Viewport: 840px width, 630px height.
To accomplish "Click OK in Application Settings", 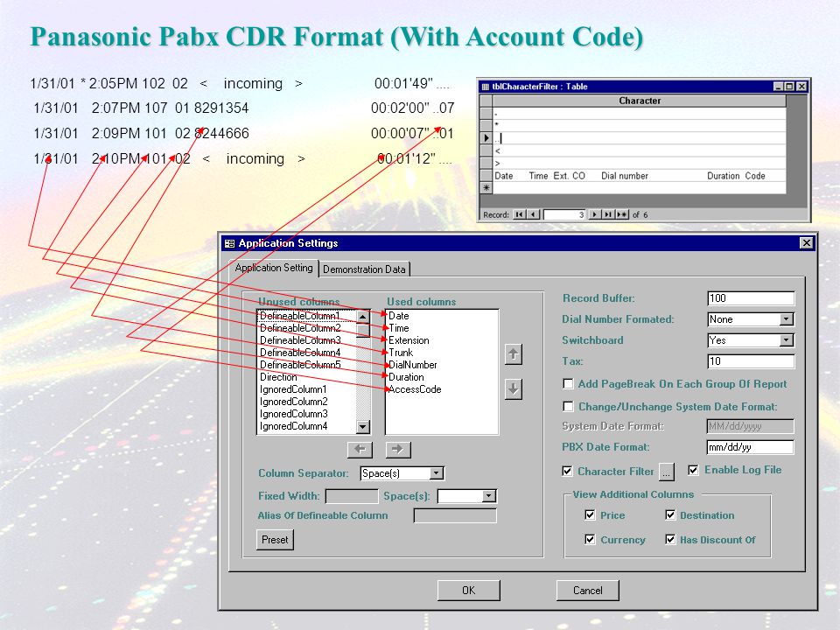I will point(469,591).
